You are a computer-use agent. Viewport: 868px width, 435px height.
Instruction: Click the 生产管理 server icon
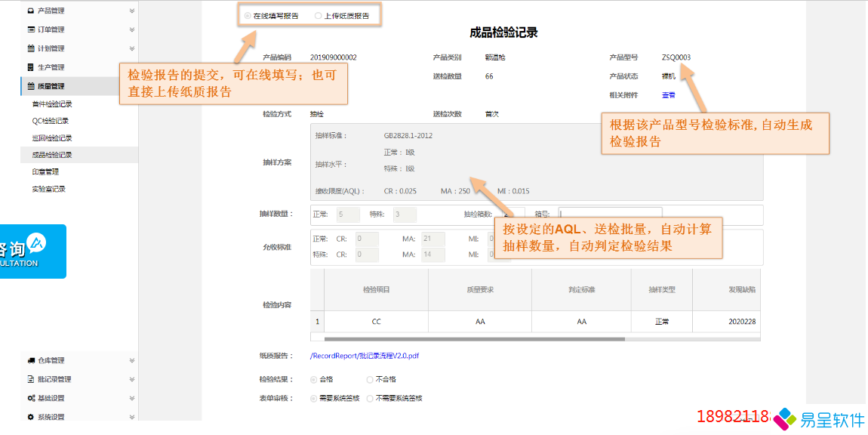pyautogui.click(x=30, y=68)
